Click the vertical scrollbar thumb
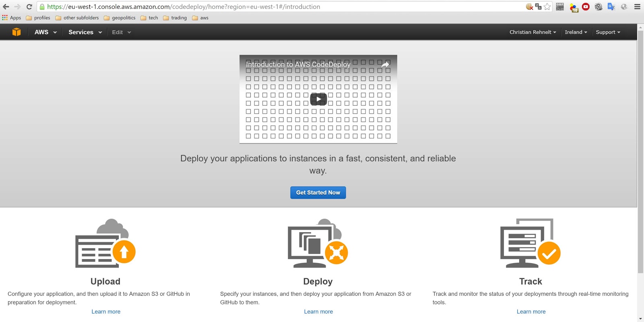The width and height of the screenshot is (644, 322). pos(640,152)
